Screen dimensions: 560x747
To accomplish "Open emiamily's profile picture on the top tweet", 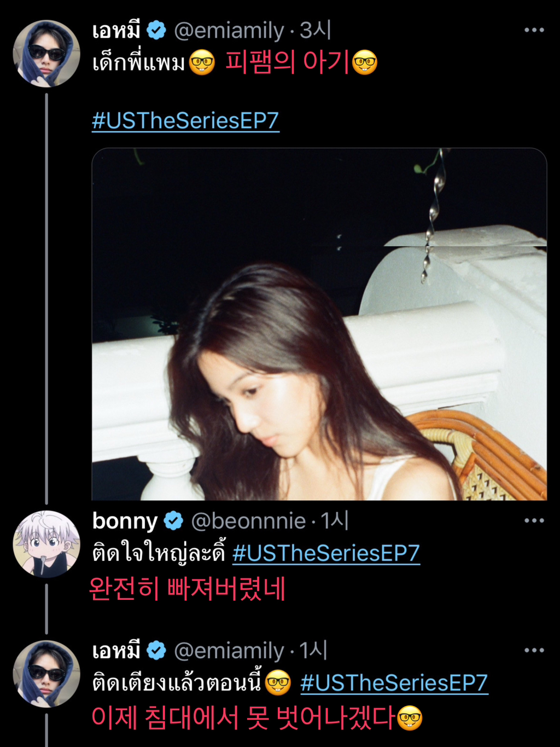I will [46, 54].
